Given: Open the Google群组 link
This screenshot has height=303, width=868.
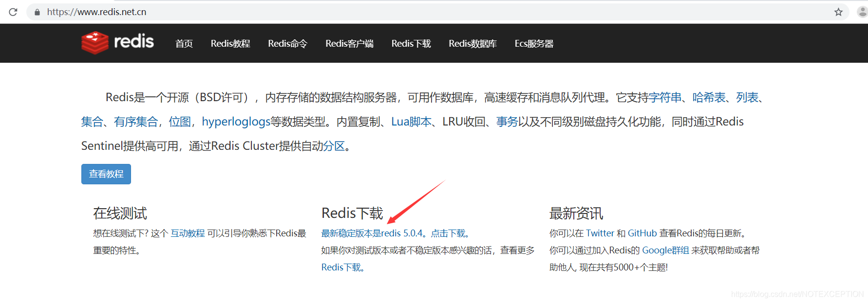Looking at the screenshot, I should (665, 250).
